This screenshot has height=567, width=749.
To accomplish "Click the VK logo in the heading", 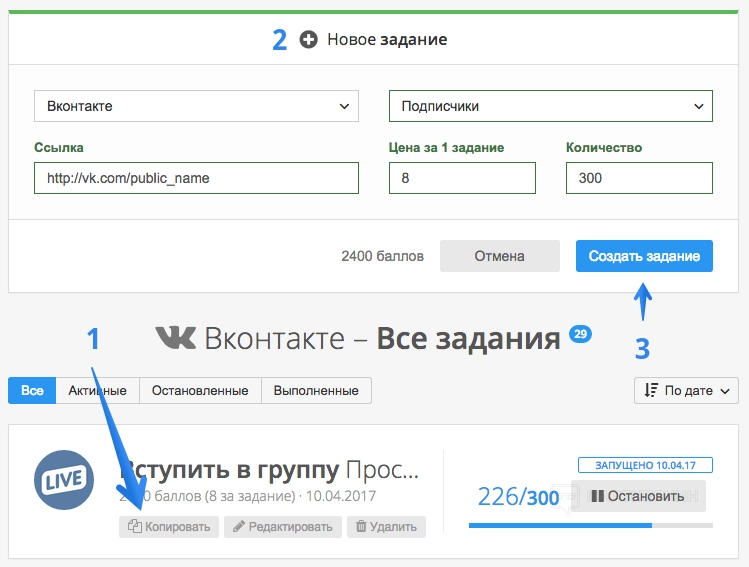I will [x=176, y=338].
